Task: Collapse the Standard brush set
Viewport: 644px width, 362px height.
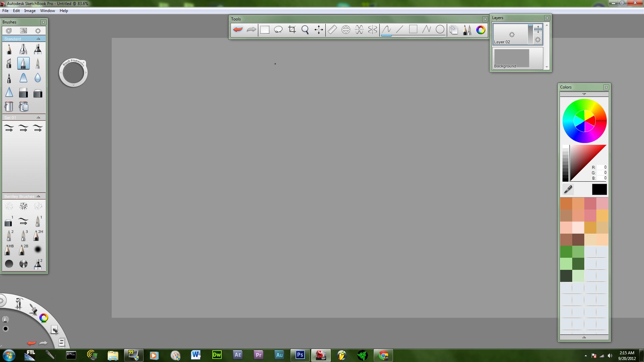Action: point(38,39)
